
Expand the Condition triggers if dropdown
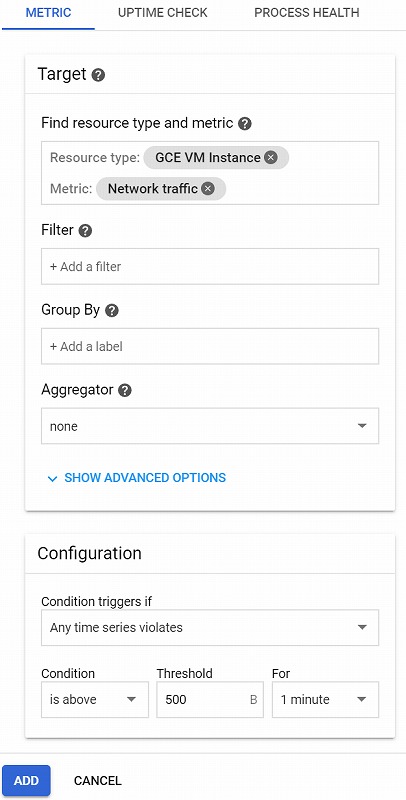210,628
